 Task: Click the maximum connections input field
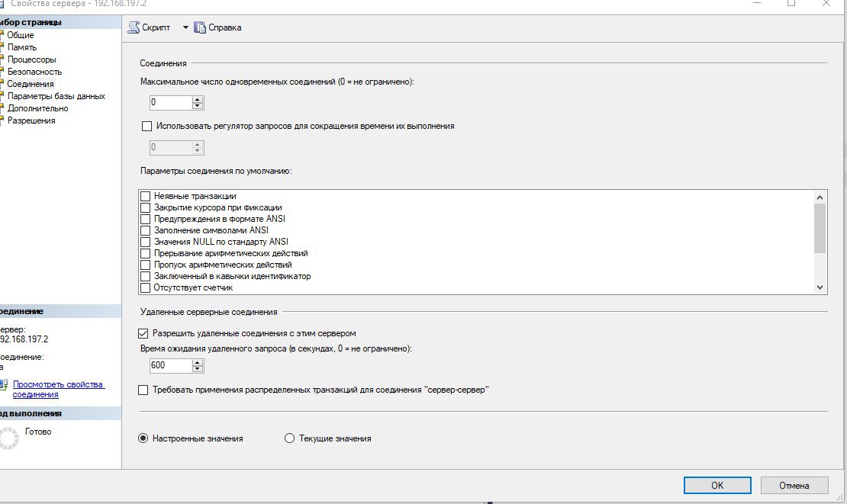tap(169, 102)
